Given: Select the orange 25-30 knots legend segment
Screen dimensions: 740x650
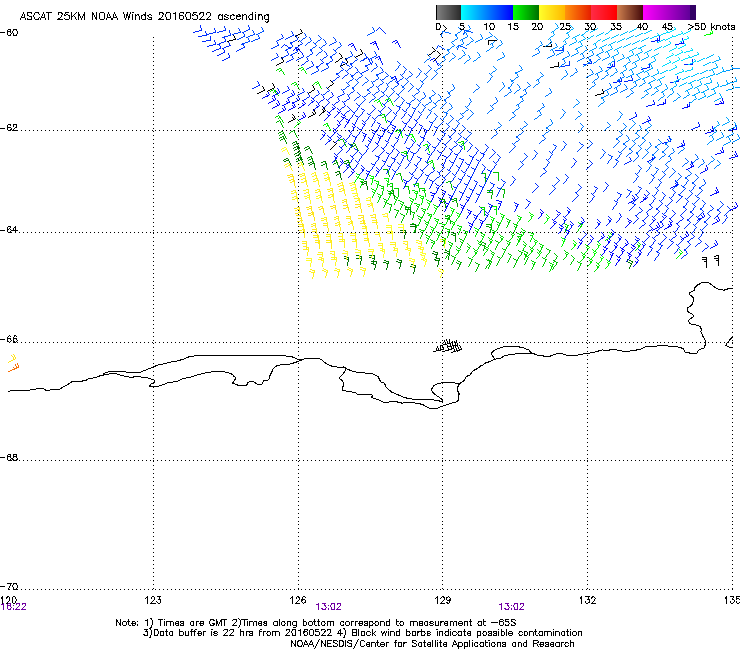Looking at the screenshot, I should pyautogui.click(x=578, y=12).
